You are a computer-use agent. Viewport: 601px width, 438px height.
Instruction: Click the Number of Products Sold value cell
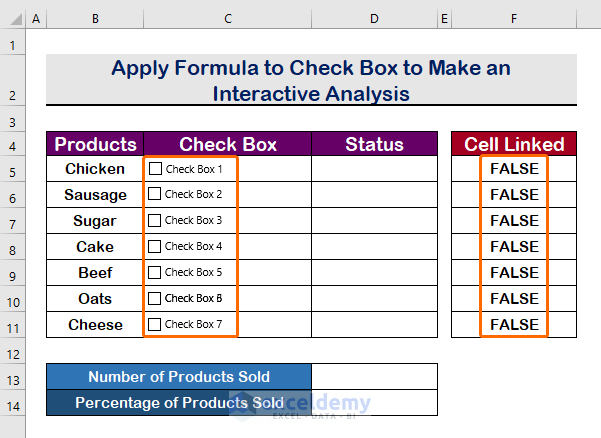click(374, 377)
